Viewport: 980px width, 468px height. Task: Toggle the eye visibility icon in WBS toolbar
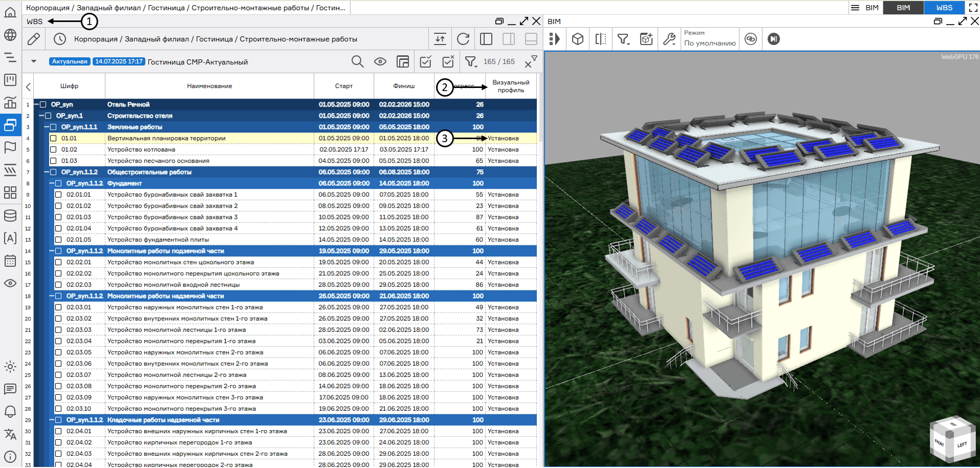coord(380,62)
